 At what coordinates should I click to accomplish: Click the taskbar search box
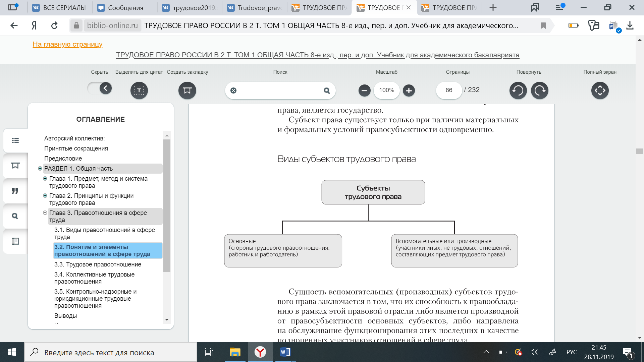click(111, 352)
